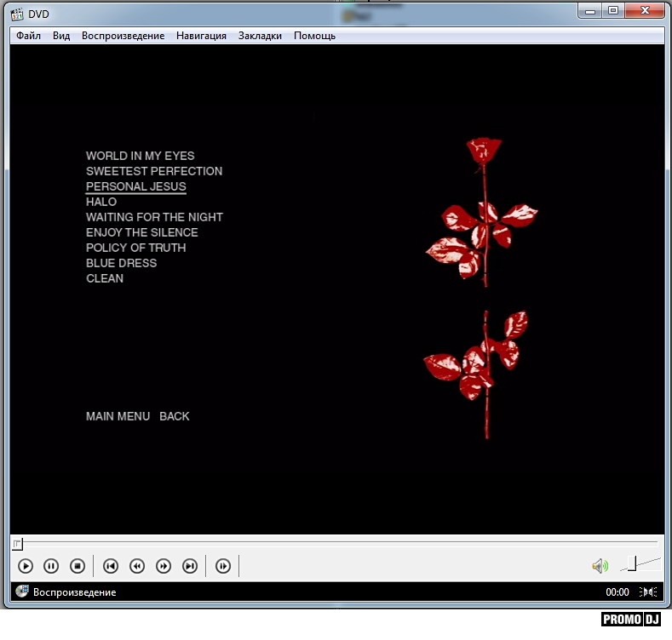Click the seek bar thumb
The width and height of the screenshot is (672, 640).
[17, 543]
